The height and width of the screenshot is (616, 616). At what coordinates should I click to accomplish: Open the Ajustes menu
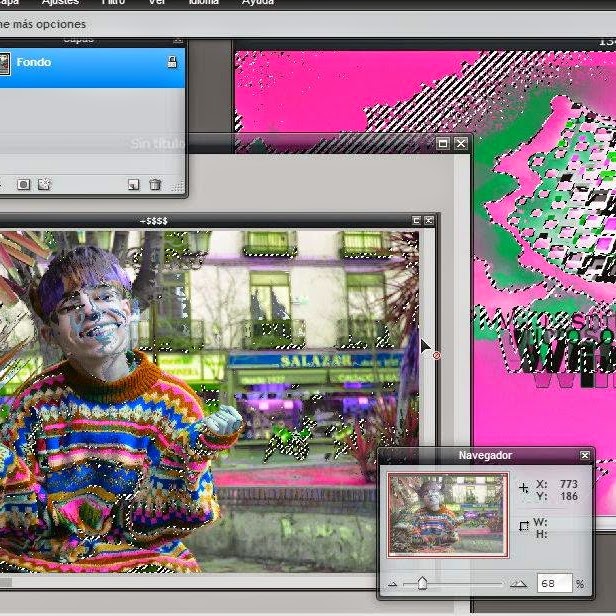(59, 3)
